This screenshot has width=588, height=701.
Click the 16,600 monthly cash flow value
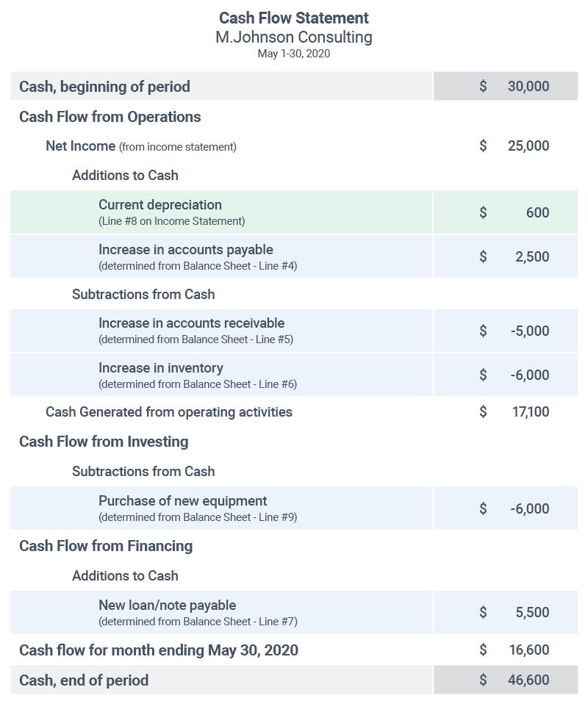tap(531, 650)
